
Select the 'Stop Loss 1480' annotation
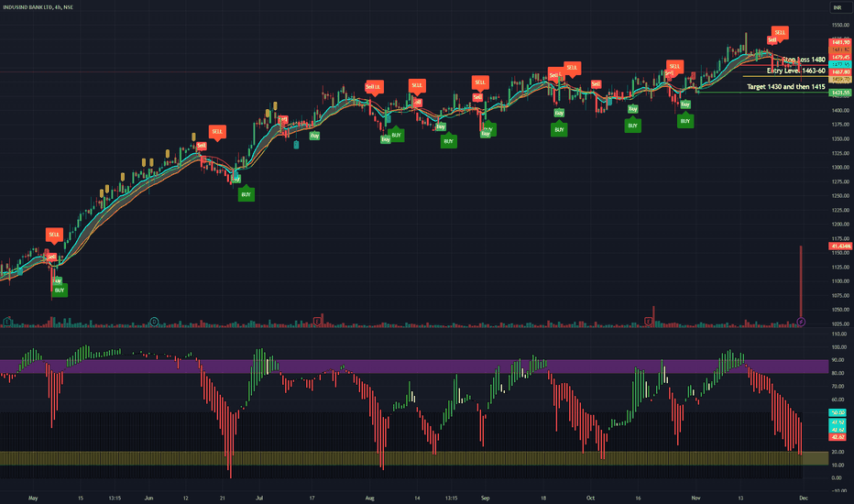coord(804,60)
